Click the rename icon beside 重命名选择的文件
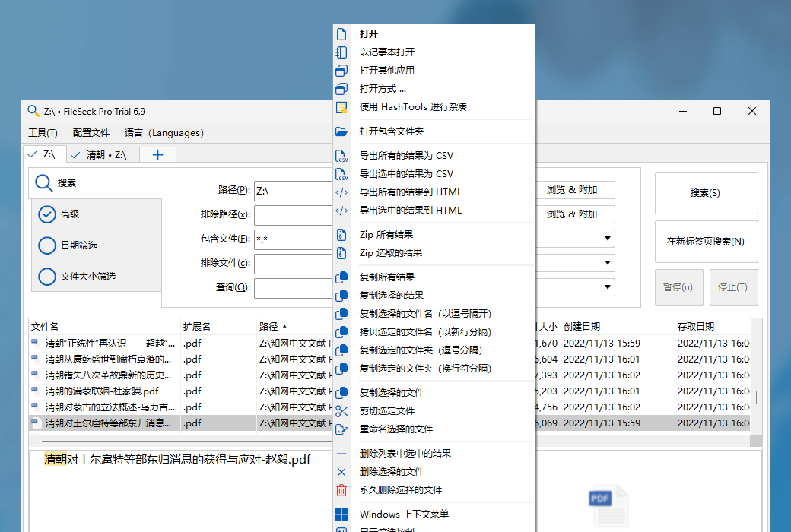791x532 pixels. pyautogui.click(x=341, y=429)
